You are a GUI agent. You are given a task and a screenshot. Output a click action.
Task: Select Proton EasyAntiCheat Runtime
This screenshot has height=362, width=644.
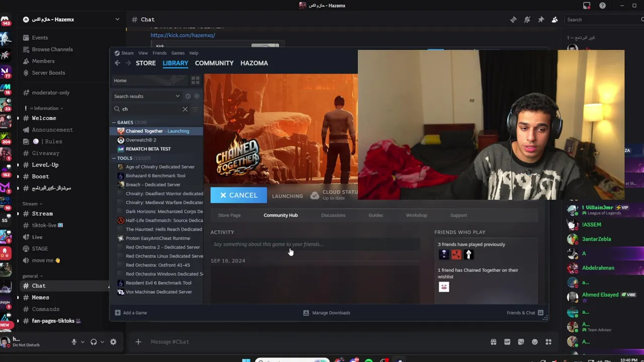157,238
